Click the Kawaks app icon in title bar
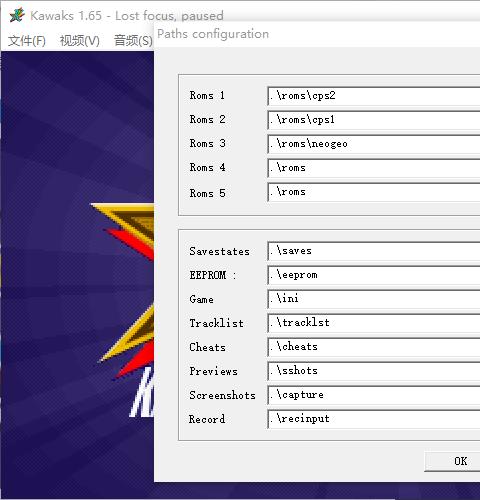This screenshot has height=500, width=480. 17,15
